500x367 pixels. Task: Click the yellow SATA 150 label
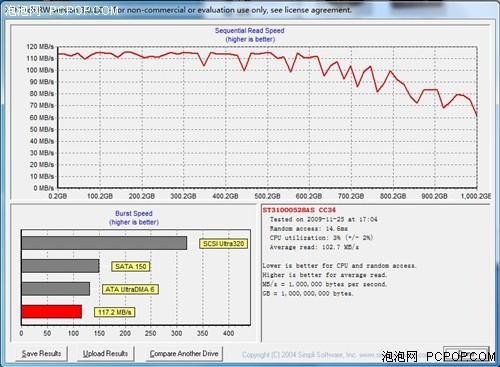pos(130,266)
